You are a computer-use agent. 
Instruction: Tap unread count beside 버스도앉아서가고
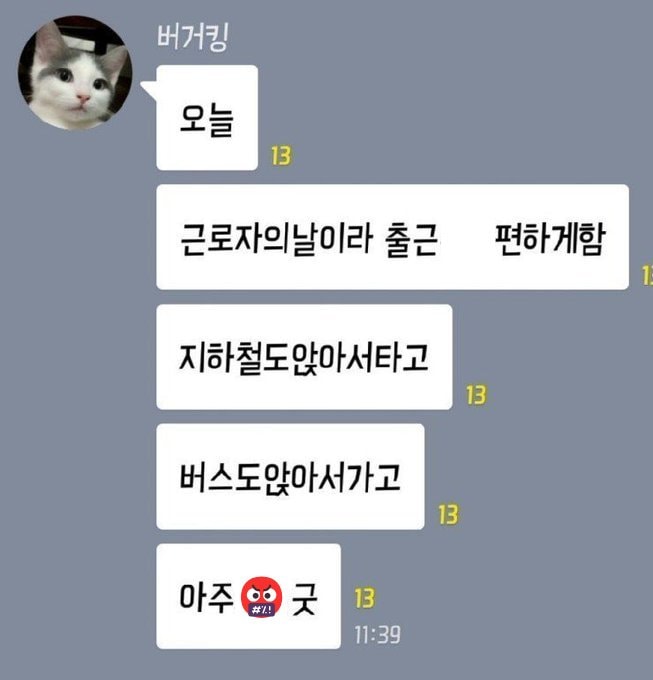pos(448,515)
